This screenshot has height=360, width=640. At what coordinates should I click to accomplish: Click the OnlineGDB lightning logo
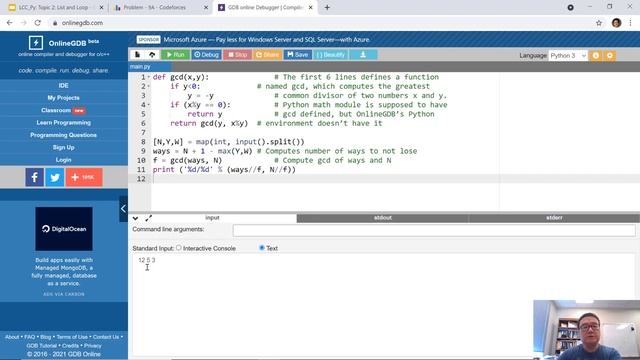point(36,42)
